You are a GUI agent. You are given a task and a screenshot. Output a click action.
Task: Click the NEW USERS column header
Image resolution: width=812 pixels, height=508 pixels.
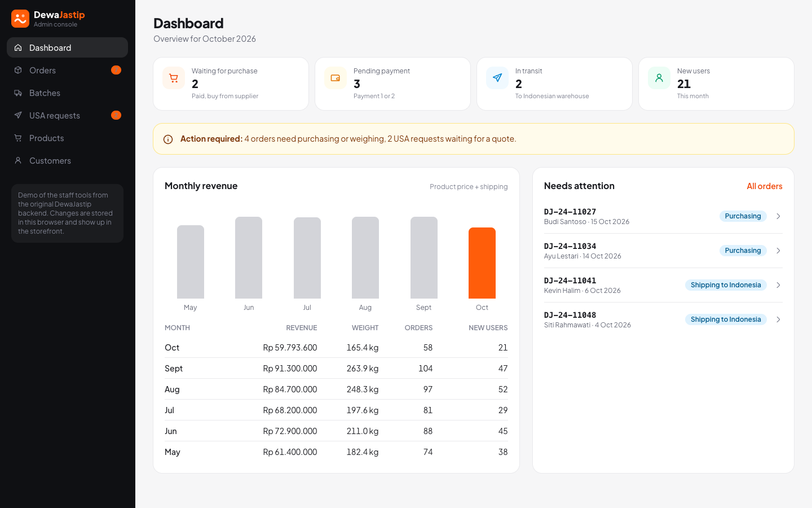488,328
